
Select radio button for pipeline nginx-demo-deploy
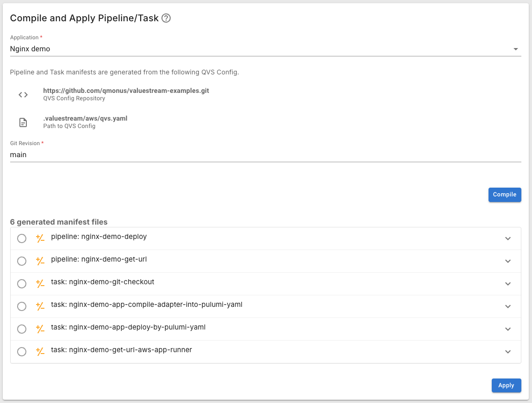[x=22, y=238]
